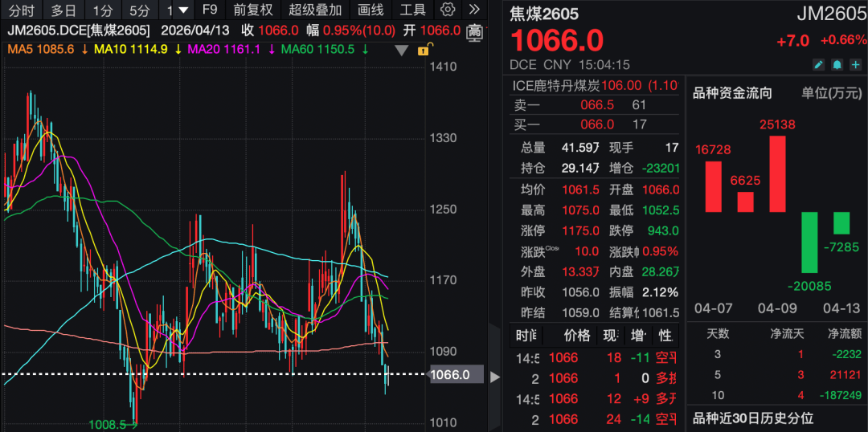Viewport: 868px width, 432px height.
Task: Click the double-chevron more tools icon
Action: point(474,10)
